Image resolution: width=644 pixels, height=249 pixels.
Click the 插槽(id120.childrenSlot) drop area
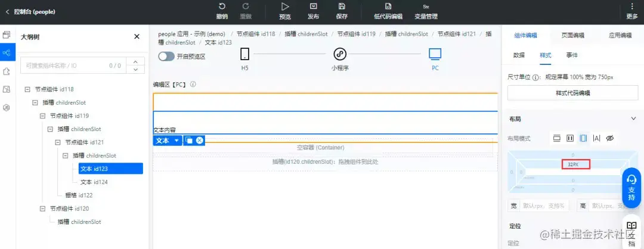[x=325, y=162]
